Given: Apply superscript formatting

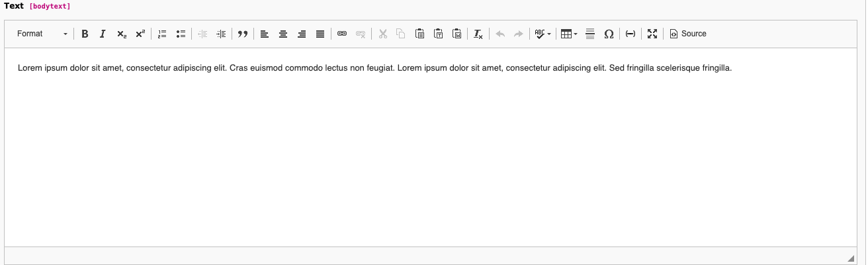Looking at the screenshot, I should pos(140,34).
